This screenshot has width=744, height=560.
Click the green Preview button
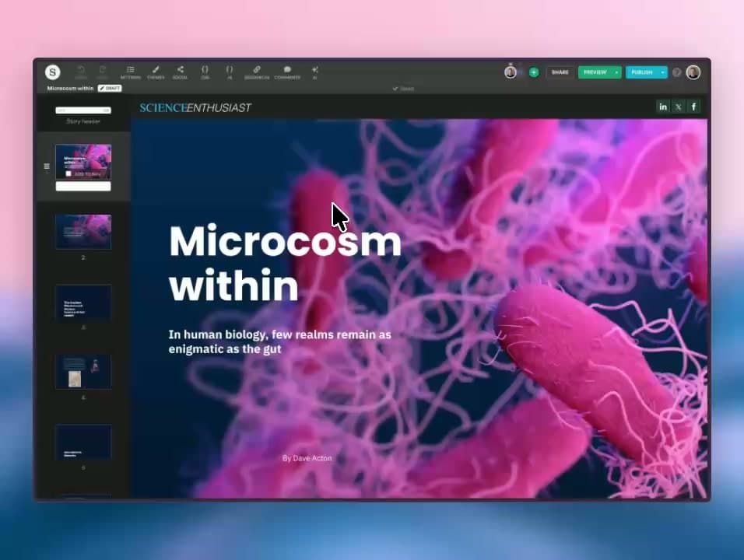[x=595, y=72]
